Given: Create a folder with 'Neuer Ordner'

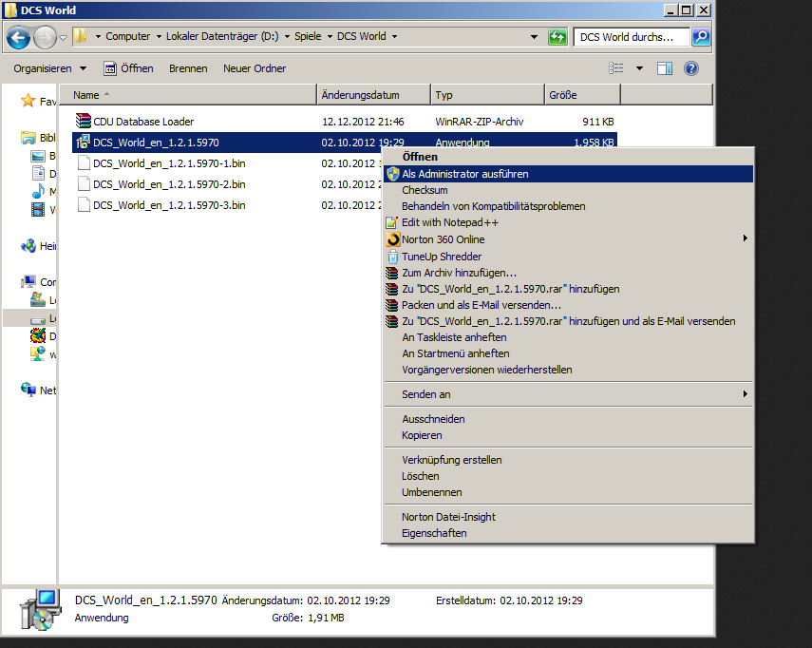Looking at the screenshot, I should coord(255,68).
